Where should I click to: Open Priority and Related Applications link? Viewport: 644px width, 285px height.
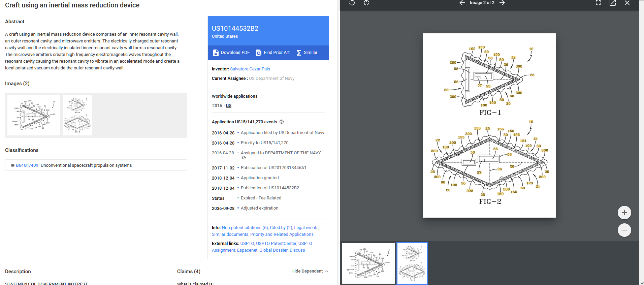click(282, 234)
